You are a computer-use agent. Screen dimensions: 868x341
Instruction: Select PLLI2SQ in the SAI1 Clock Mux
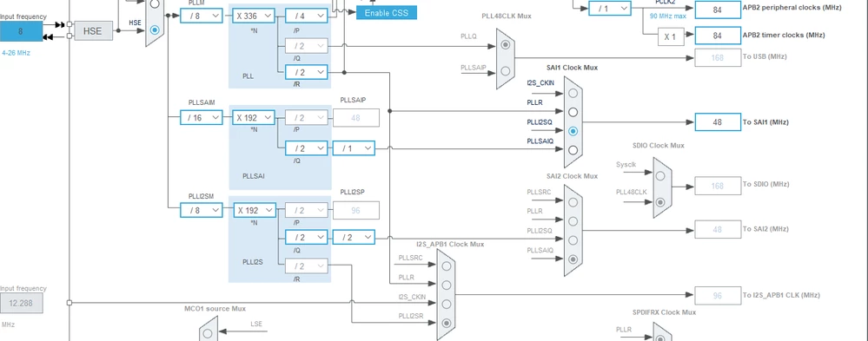pos(573,131)
